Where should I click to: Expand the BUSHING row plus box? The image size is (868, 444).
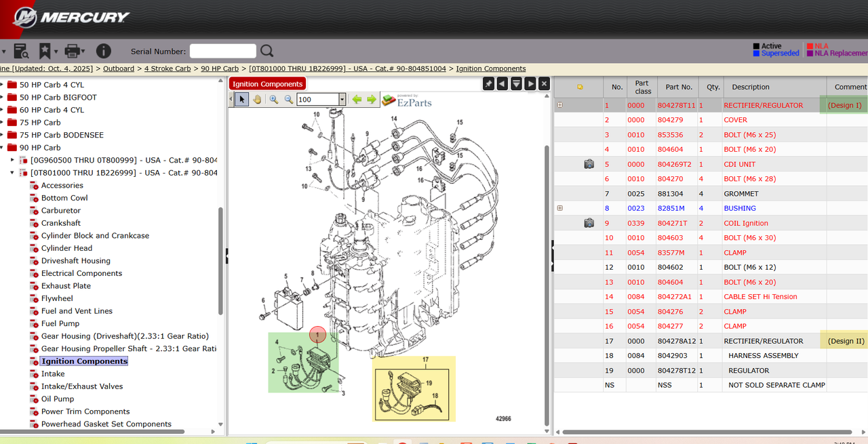coord(559,208)
